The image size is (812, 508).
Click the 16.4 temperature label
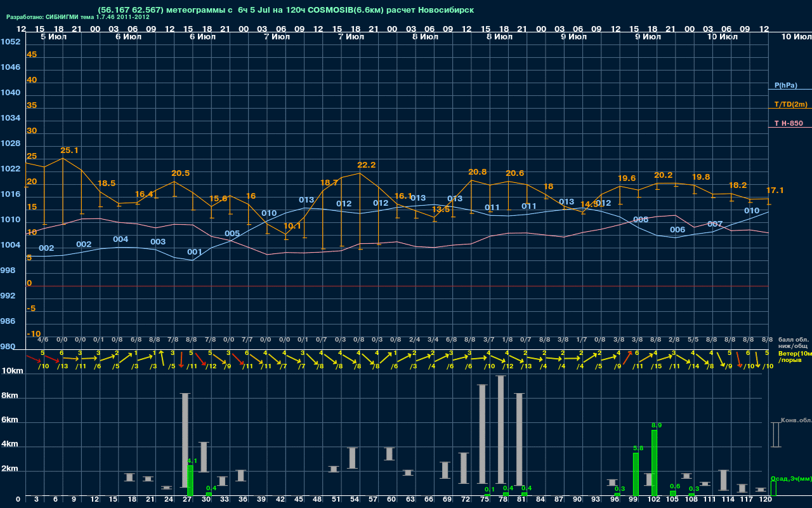click(144, 194)
